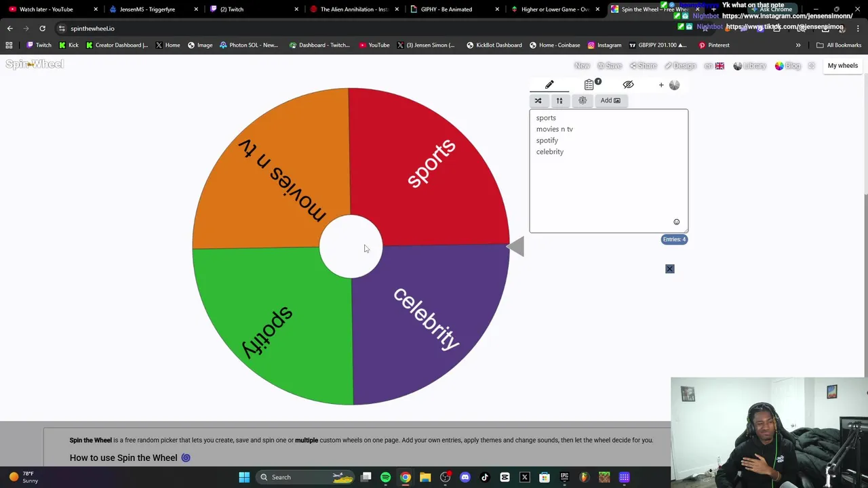Image resolution: width=868 pixels, height=488 pixels.
Task: Open the wheel Library
Action: pos(750,66)
